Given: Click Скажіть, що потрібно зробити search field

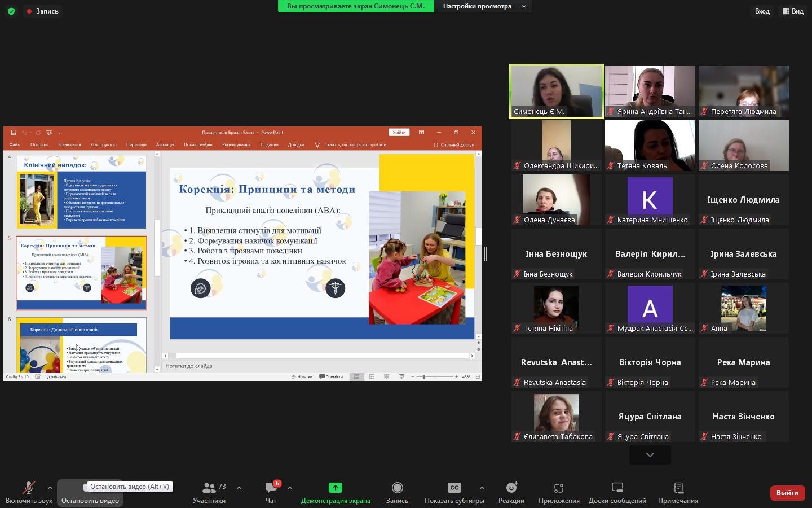Looking at the screenshot, I should (350, 144).
